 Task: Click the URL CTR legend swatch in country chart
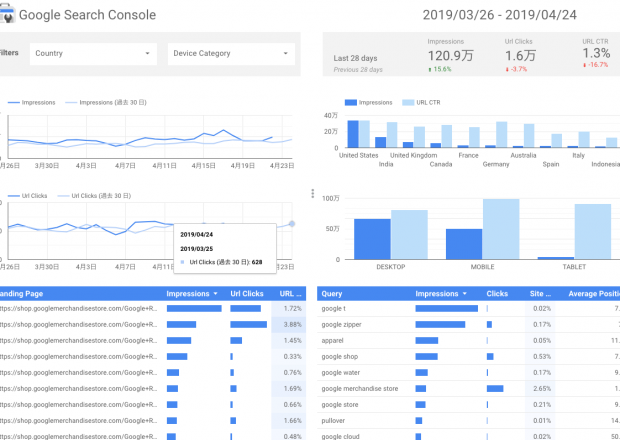point(408,102)
